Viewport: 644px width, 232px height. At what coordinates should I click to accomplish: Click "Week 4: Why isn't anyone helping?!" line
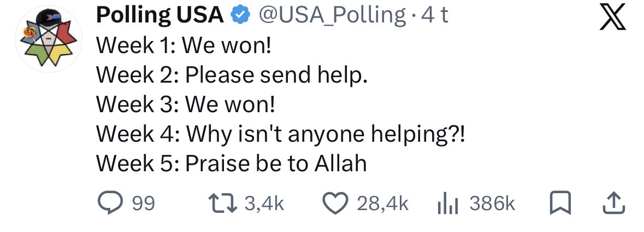pos(281,134)
